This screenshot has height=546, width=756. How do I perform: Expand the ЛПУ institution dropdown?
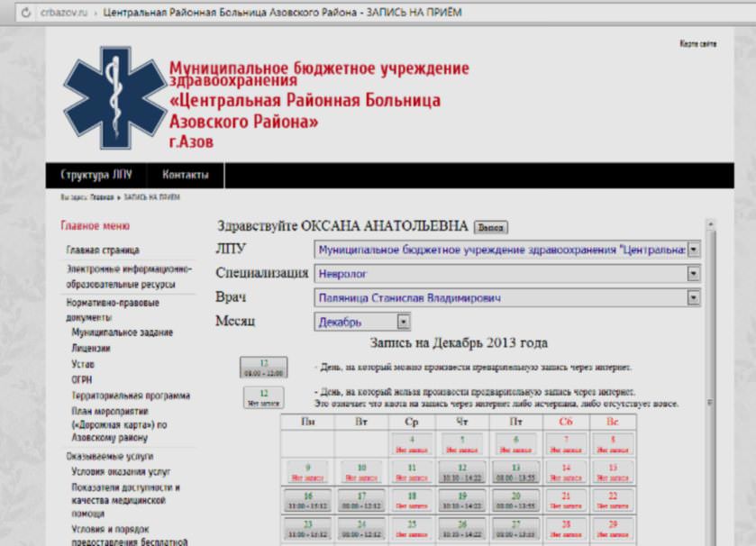coord(693,249)
